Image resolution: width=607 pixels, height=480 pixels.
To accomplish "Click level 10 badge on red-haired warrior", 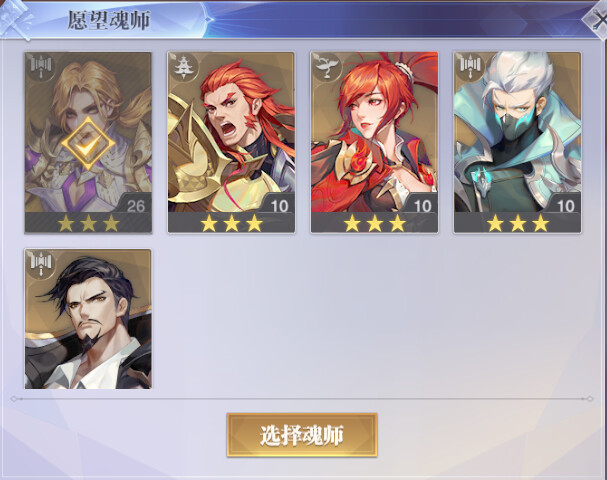I will point(279,205).
